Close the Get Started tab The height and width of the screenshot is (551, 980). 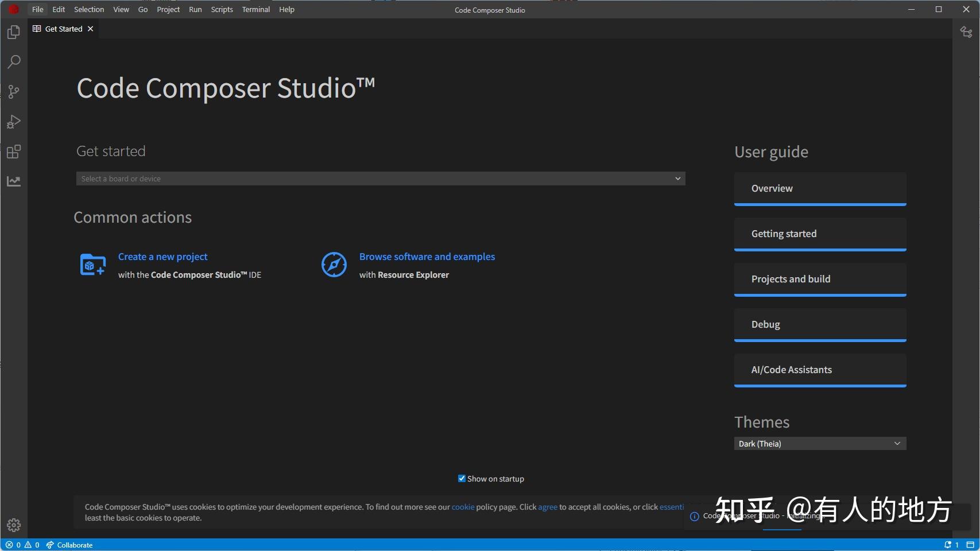pos(91,29)
